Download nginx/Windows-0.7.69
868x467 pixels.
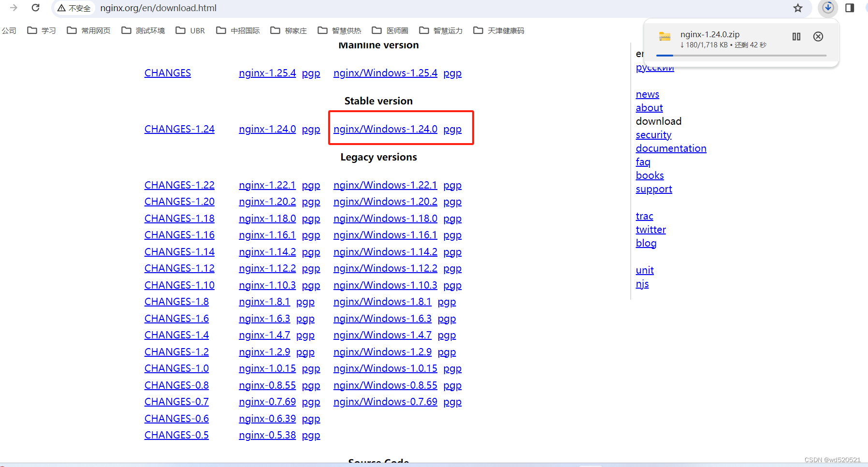[385, 402]
